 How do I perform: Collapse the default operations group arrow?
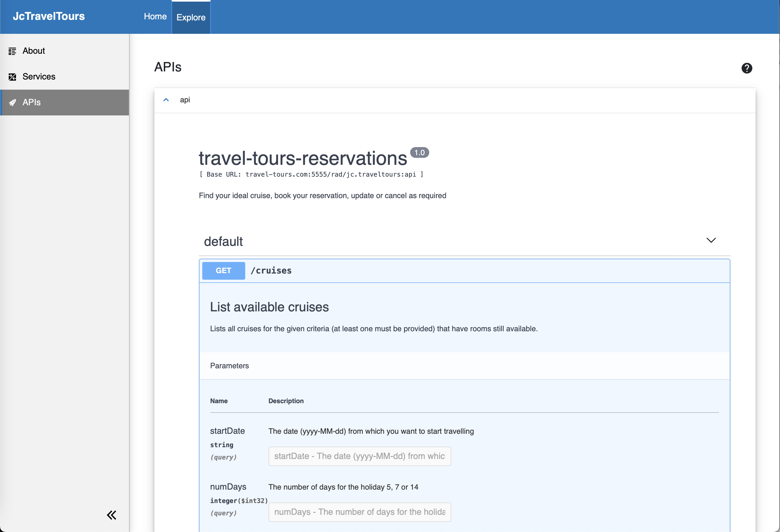[x=711, y=240]
